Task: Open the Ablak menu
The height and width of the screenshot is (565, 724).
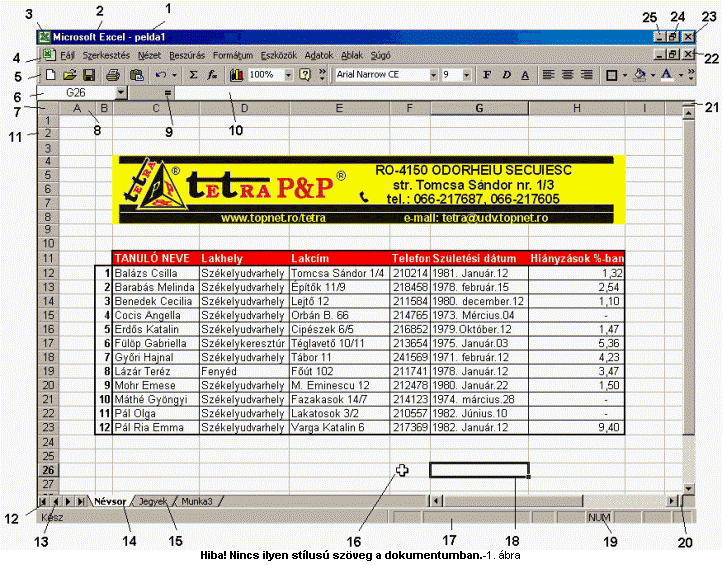Action: [352, 55]
